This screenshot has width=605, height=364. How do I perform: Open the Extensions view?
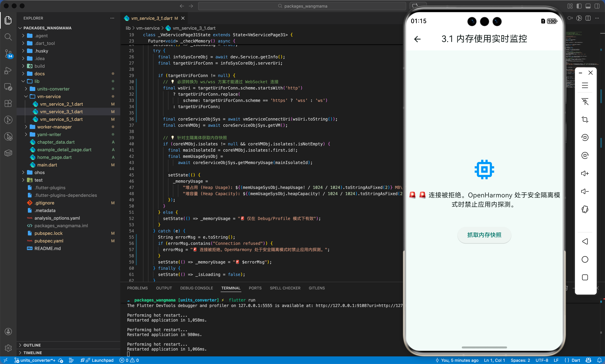[x=8, y=103]
